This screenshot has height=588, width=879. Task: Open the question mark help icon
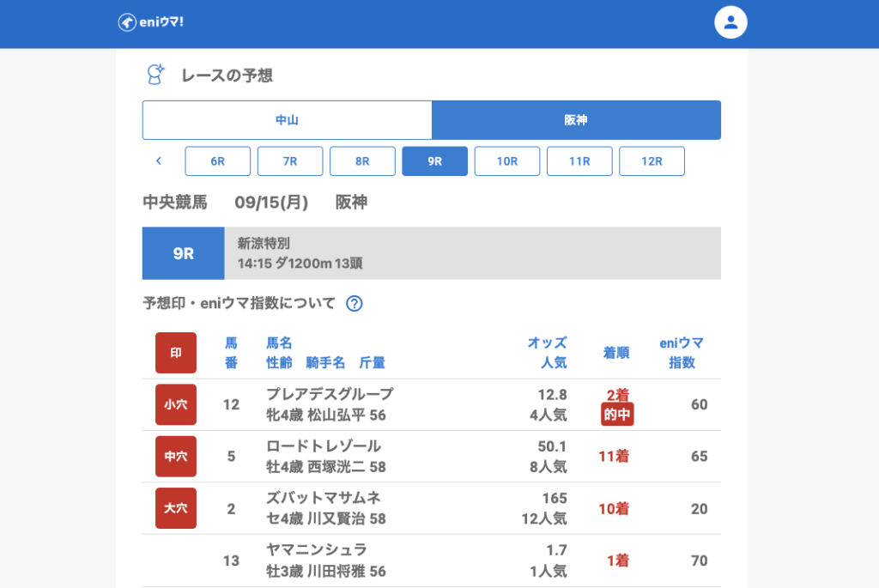click(x=354, y=303)
